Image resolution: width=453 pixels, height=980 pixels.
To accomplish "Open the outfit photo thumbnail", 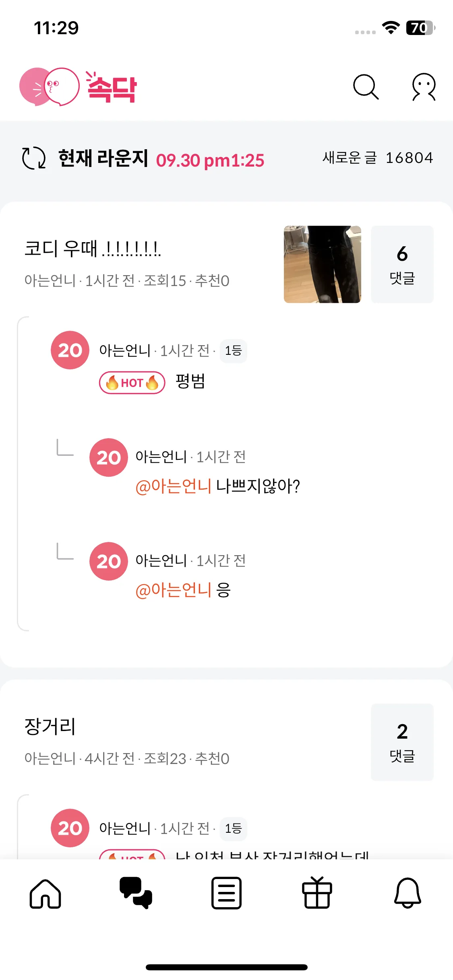I will pyautogui.click(x=322, y=264).
